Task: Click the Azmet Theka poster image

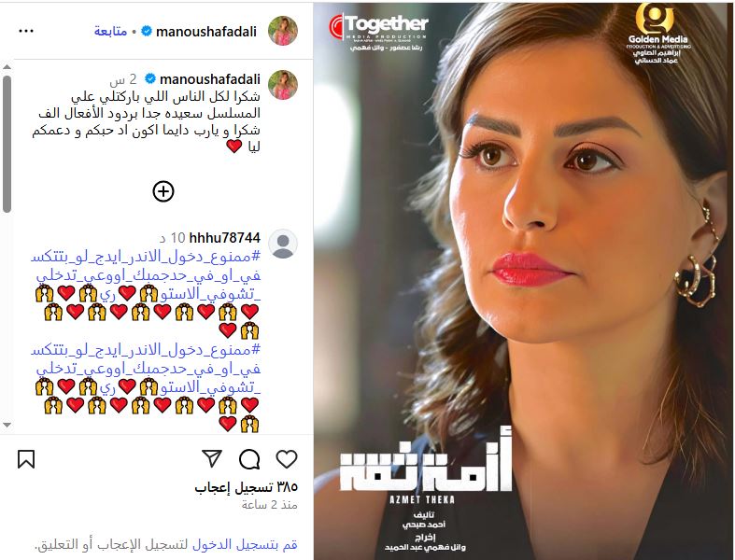Action: tap(524, 281)
